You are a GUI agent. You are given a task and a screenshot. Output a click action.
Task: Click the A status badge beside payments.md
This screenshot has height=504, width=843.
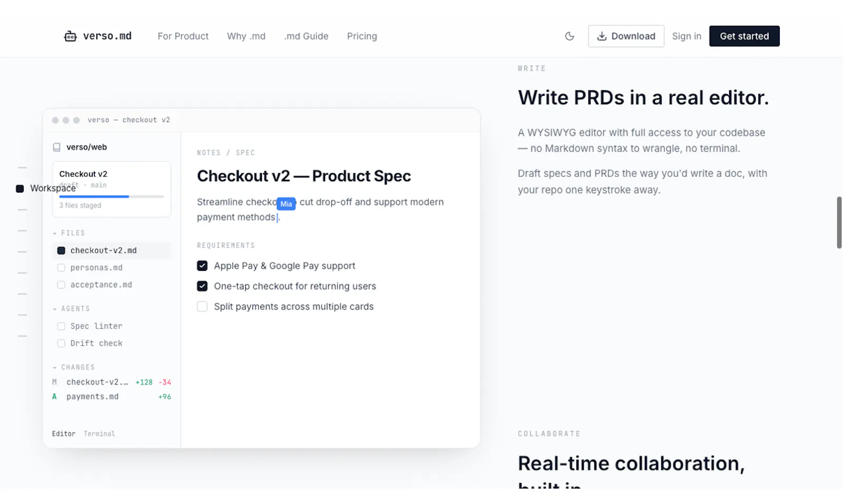point(54,397)
